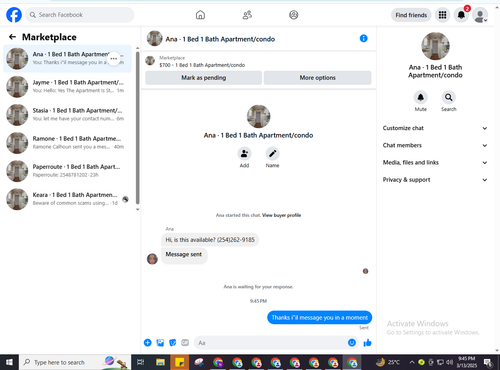Screen dimensions: 500x370
Task: Search within conversation using magnifier icon
Action: pos(449,97)
